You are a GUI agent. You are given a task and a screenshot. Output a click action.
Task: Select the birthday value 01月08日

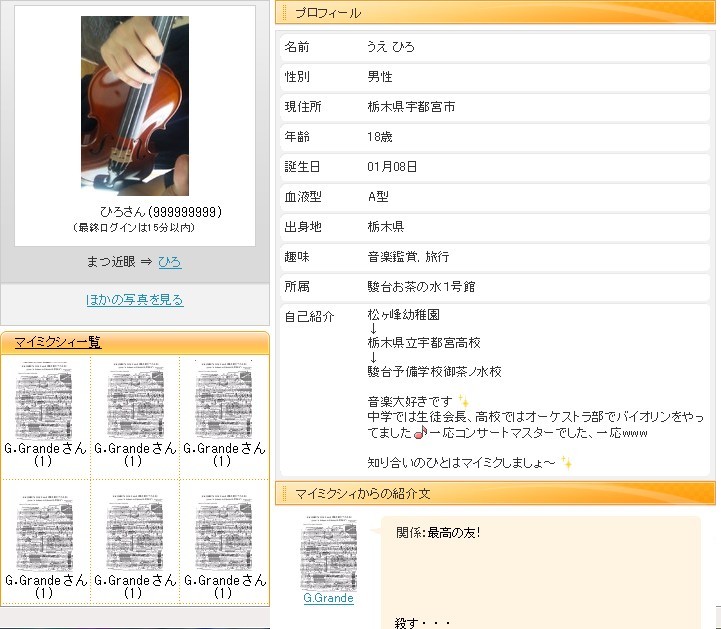point(392,166)
